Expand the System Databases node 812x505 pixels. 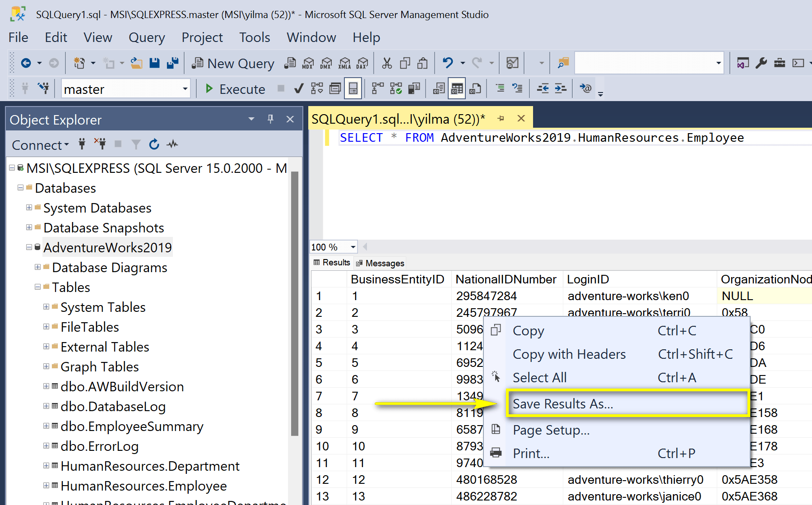point(29,208)
